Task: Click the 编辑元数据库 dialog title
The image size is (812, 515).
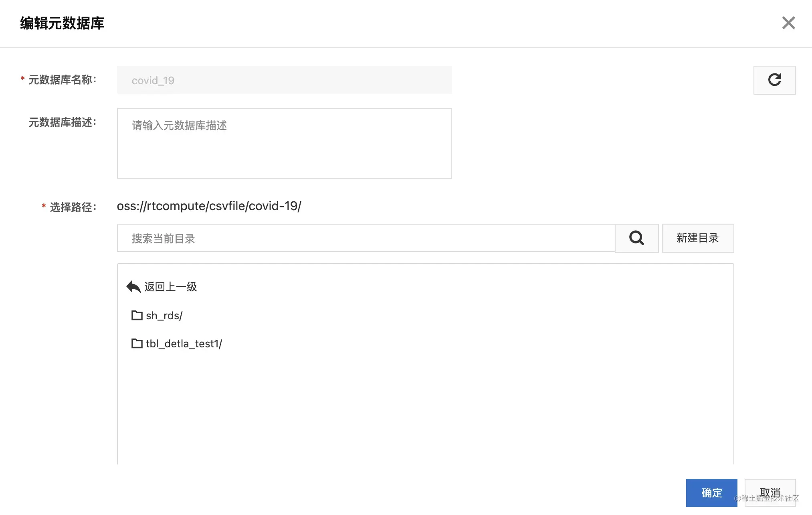Action: 62,23
